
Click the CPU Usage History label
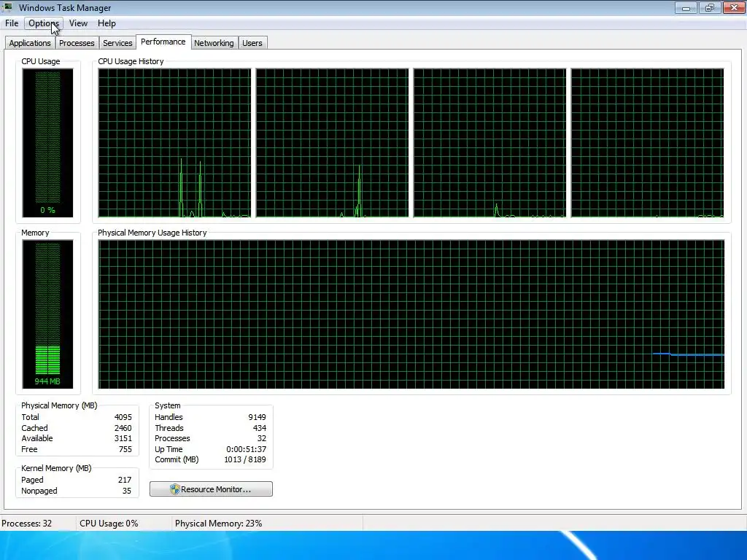tap(131, 61)
